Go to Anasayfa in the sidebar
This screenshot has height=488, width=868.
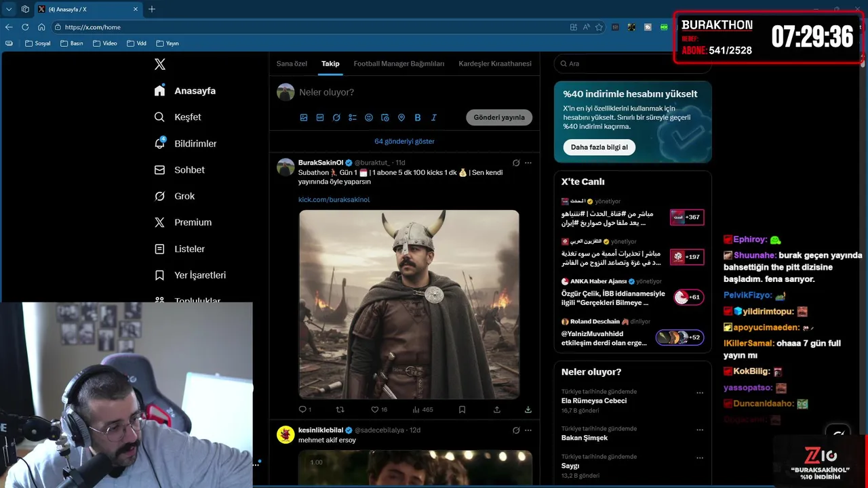[185, 91]
